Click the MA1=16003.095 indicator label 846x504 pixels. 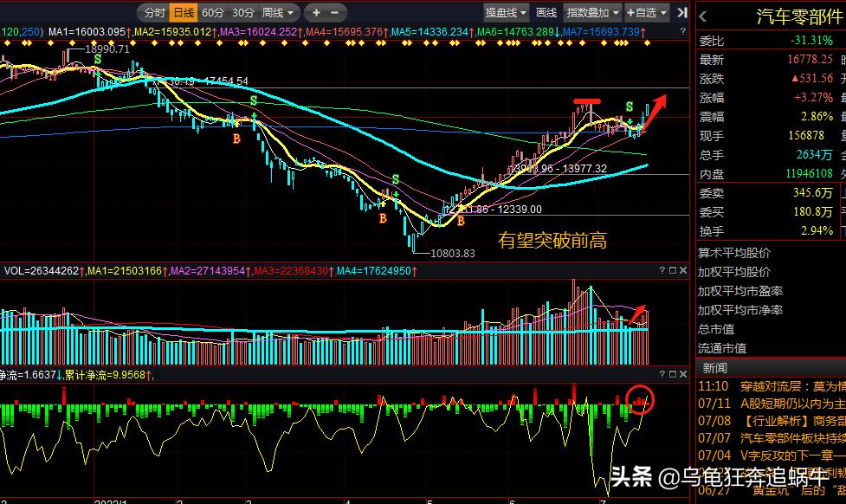coord(89,32)
